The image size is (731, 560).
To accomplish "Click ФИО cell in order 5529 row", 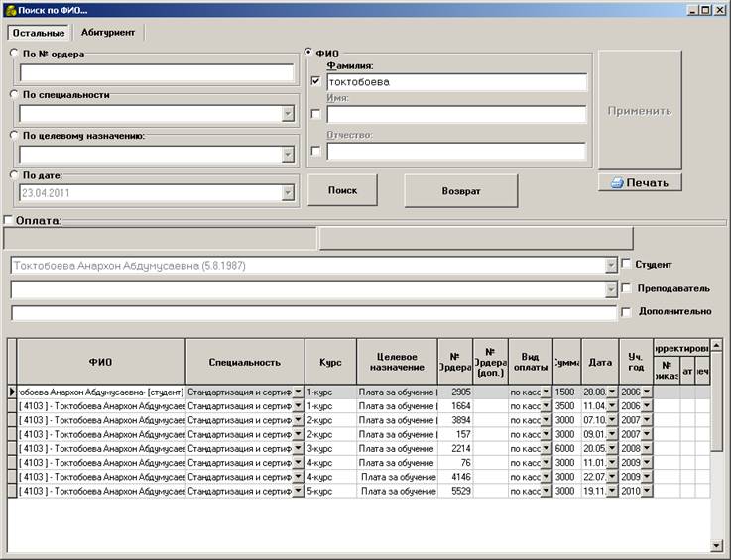I will (101, 491).
